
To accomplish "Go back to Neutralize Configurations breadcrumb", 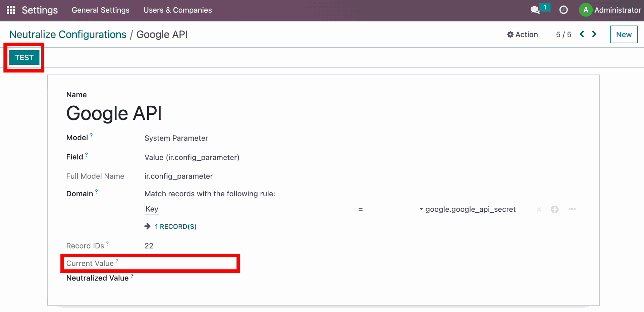I will 68,34.
